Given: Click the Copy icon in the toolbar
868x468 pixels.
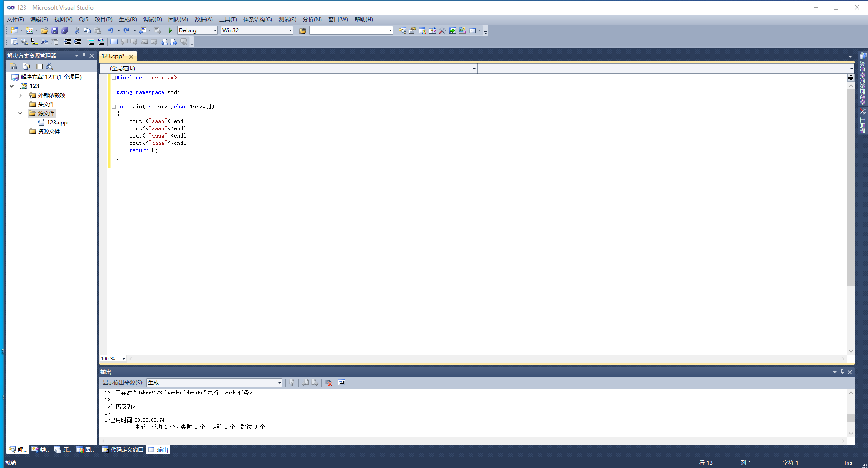Looking at the screenshot, I should (88, 30).
